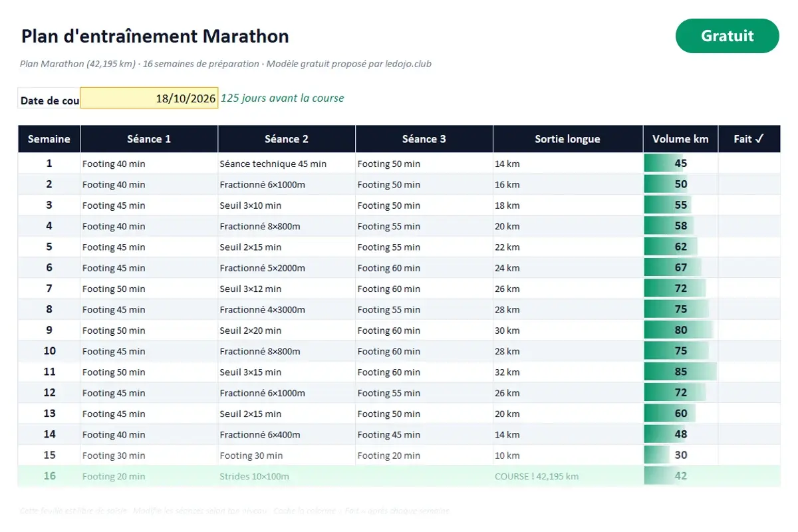Select the Volume km header
Screen dimensions: 798x532
pyautogui.click(x=680, y=139)
